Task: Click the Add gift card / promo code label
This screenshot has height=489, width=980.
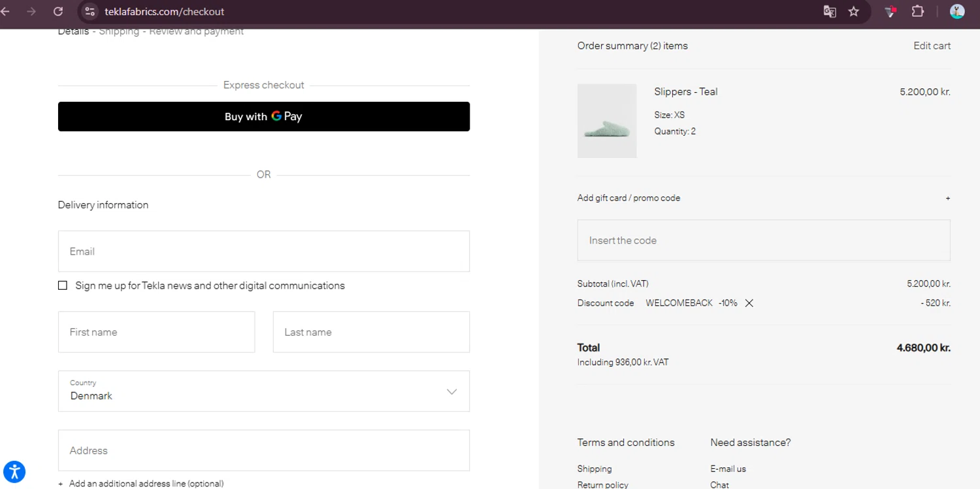Action: [x=629, y=198]
